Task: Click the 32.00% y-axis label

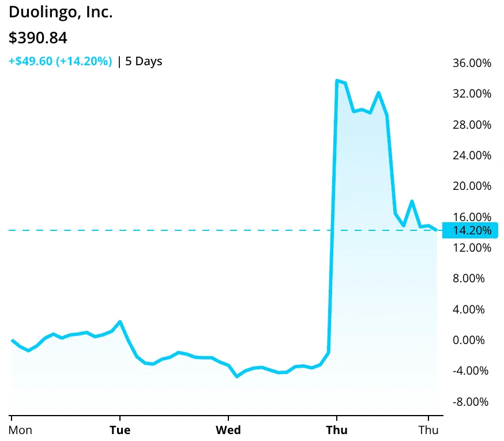Action: (x=472, y=94)
